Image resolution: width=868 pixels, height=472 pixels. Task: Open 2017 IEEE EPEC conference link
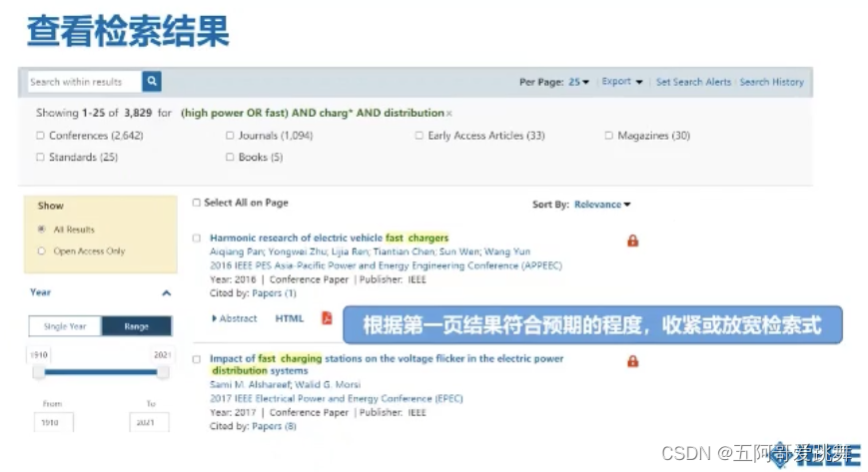pos(336,398)
